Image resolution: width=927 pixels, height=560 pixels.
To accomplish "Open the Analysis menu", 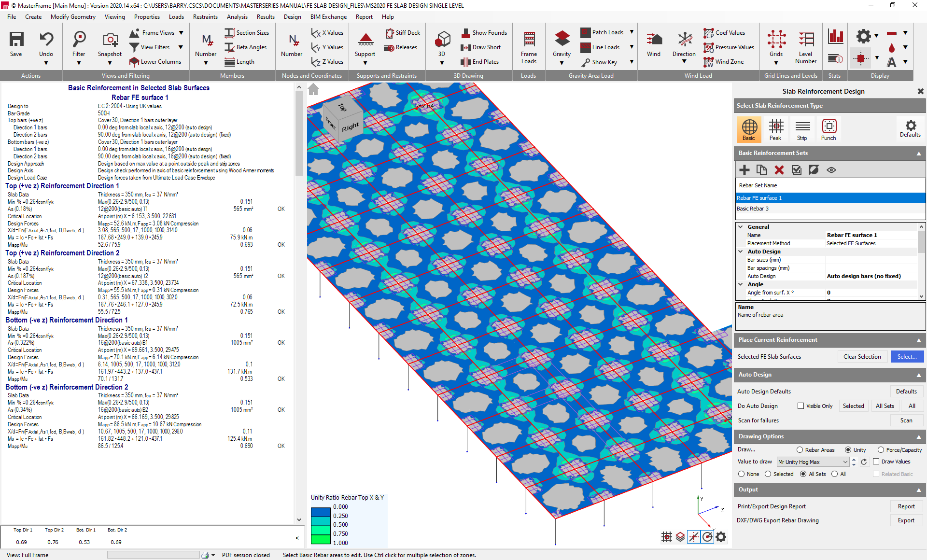I will [237, 17].
